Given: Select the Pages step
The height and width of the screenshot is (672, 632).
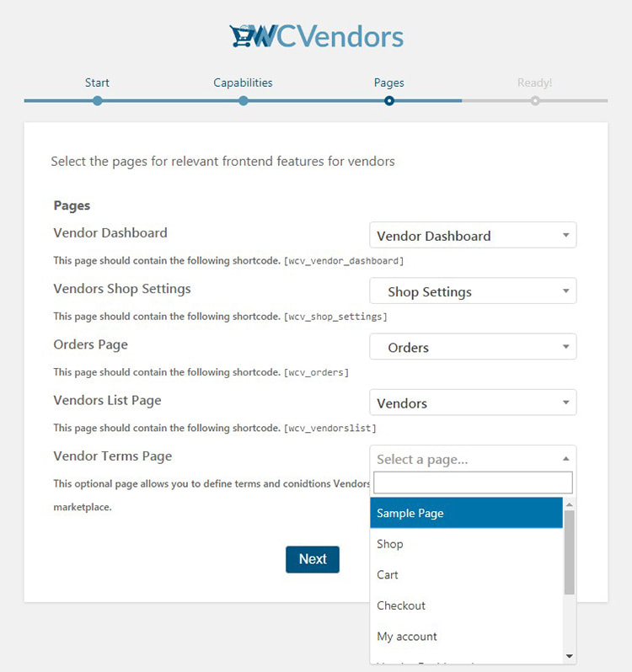Looking at the screenshot, I should point(388,83).
